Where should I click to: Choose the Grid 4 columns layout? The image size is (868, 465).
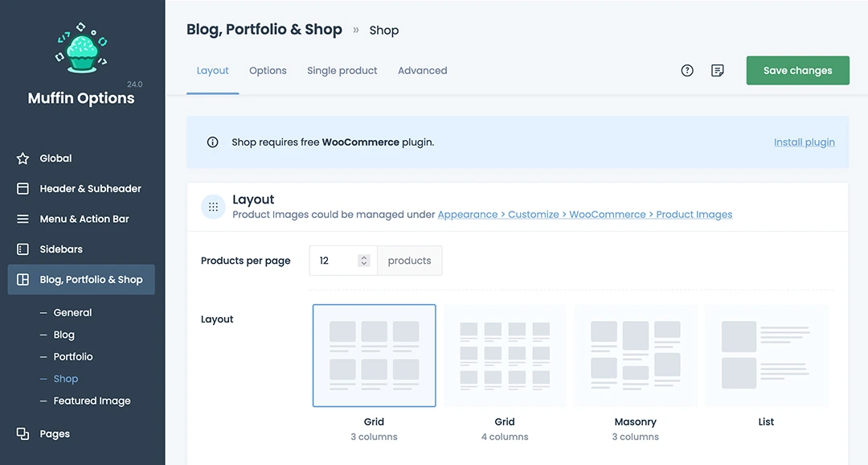coord(505,356)
